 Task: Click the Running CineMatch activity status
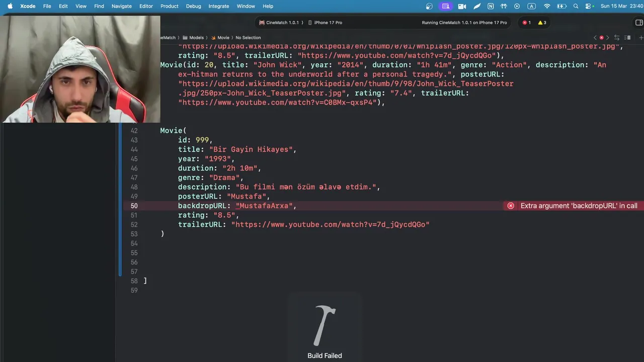(x=464, y=23)
